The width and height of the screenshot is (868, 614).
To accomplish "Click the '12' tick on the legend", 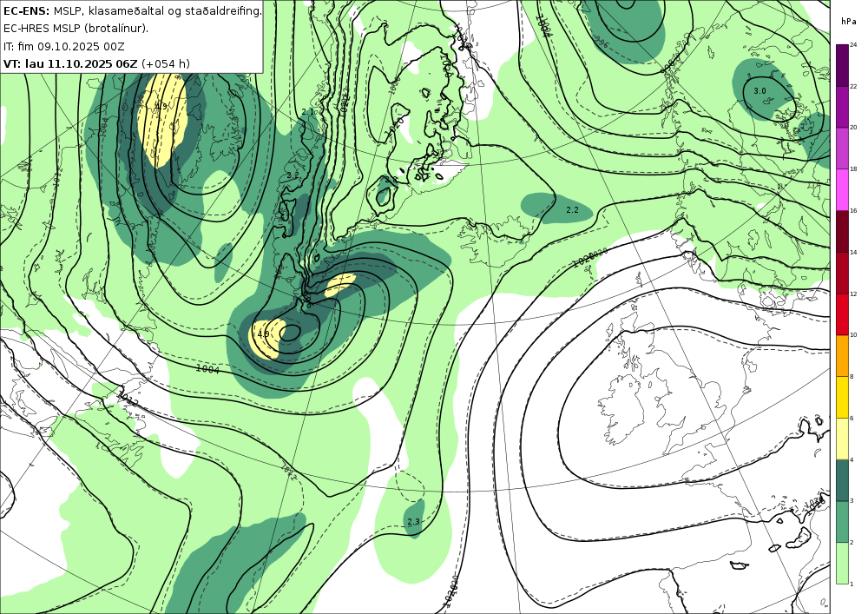I will click(x=853, y=294).
